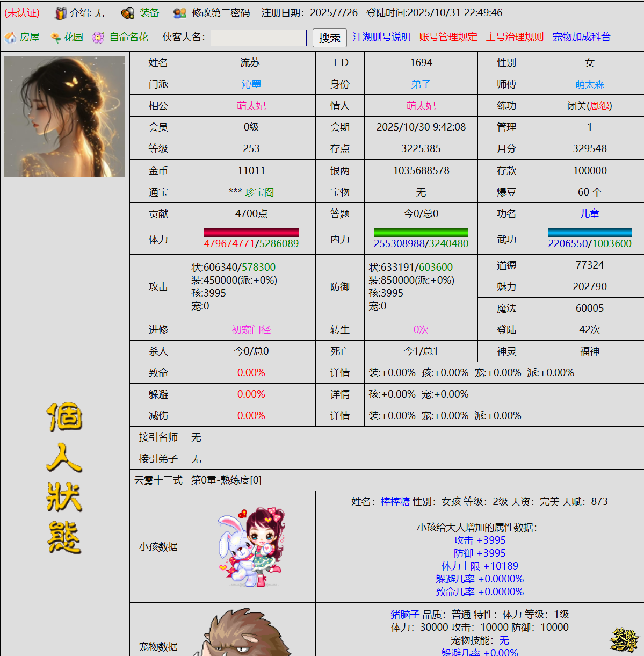Open the 账号管理规定 link
Viewport: 644px width, 656px height.
pos(448,37)
